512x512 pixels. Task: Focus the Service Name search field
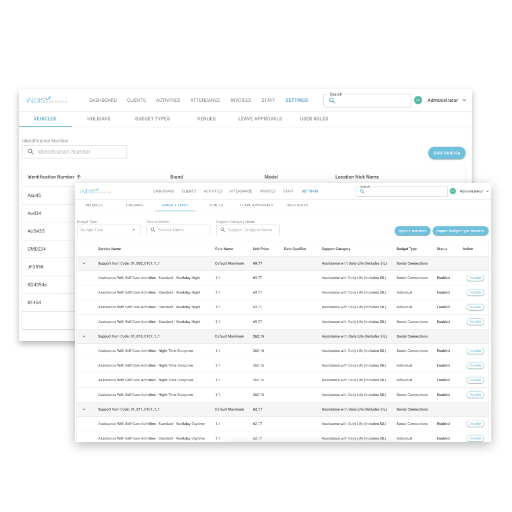[178, 230]
